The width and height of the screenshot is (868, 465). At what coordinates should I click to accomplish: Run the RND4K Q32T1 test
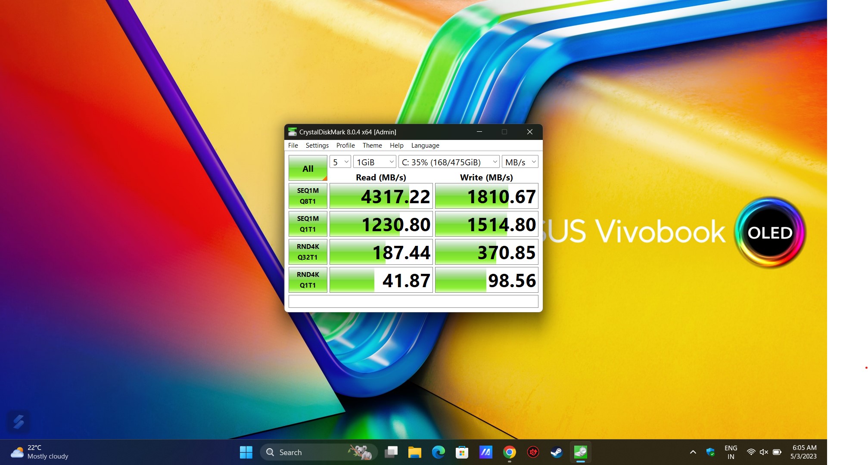click(308, 252)
